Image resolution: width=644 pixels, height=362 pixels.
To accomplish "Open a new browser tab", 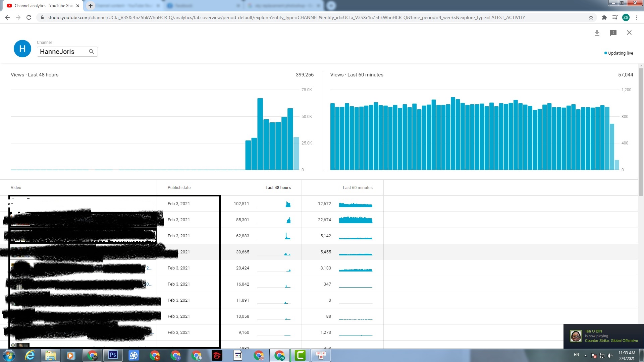I will point(90,6).
